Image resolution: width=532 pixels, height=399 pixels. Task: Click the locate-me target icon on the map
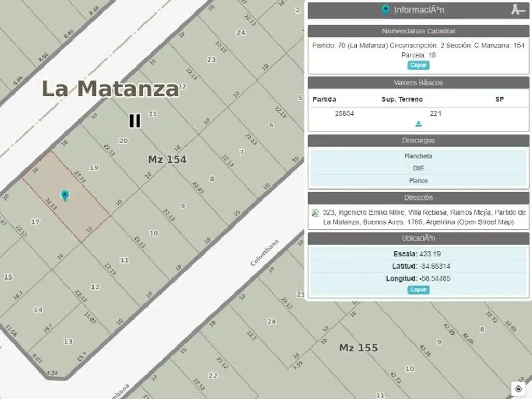coord(518,389)
